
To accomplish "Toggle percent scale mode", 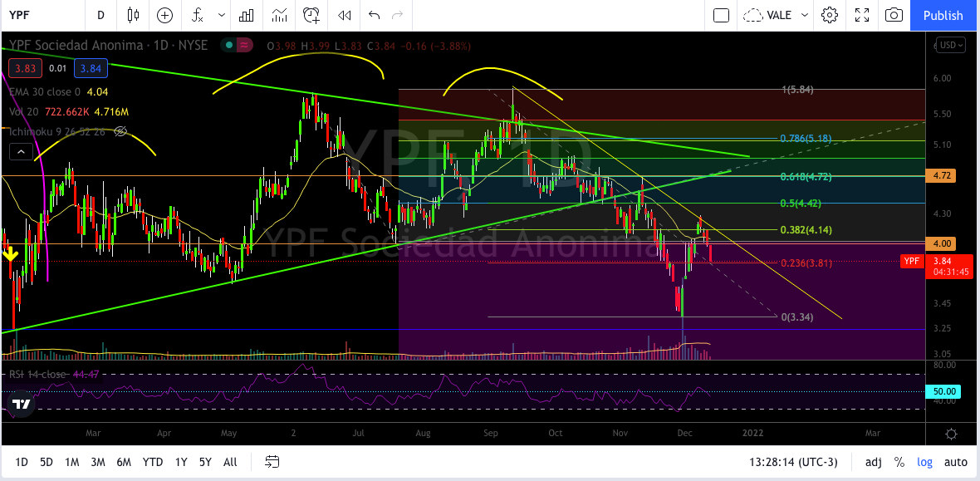I will tap(899, 462).
